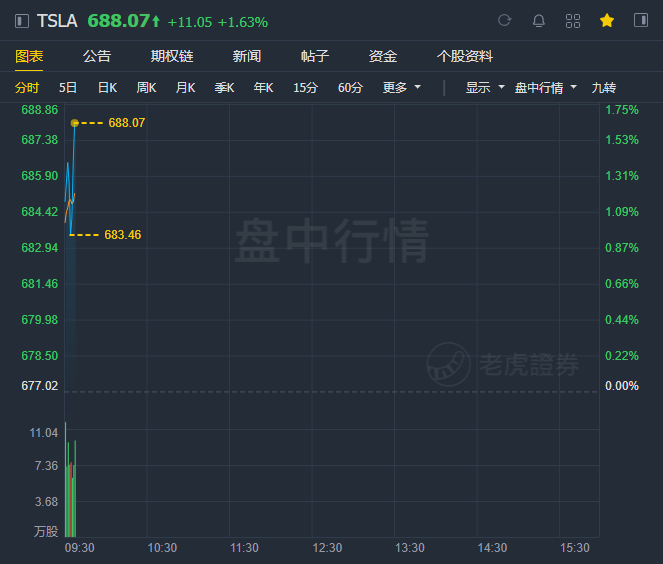Select the 15分 interval
Viewport: 663px width, 564px height.
[306, 88]
